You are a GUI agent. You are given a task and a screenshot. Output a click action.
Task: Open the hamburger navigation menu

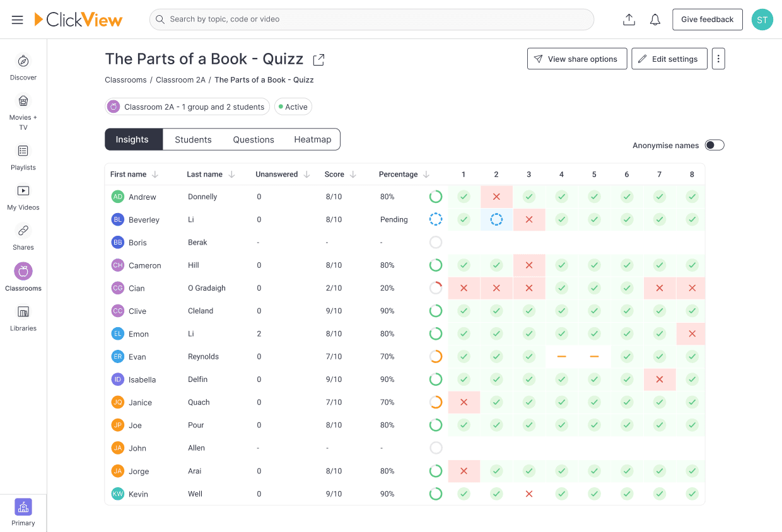click(x=18, y=20)
